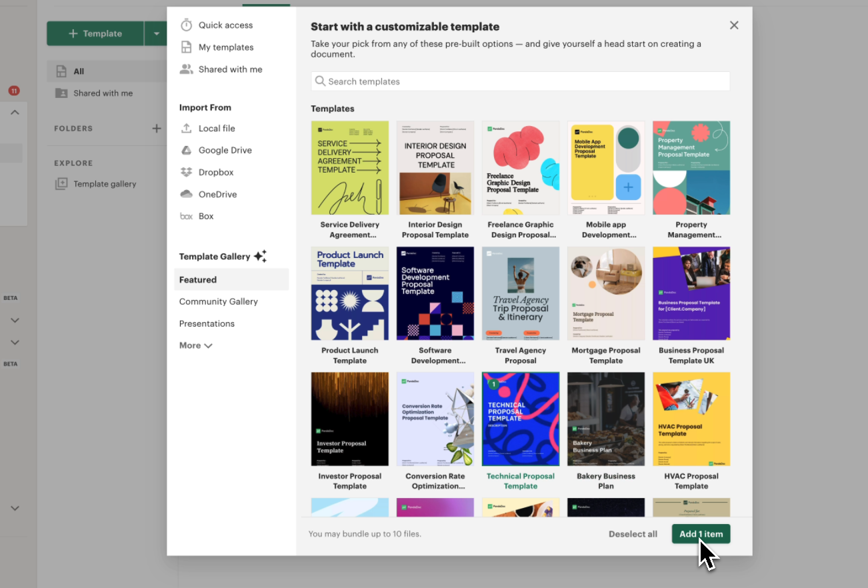The width and height of the screenshot is (868, 588).
Task: Select the Bakery Business Plan template
Action: click(606, 419)
